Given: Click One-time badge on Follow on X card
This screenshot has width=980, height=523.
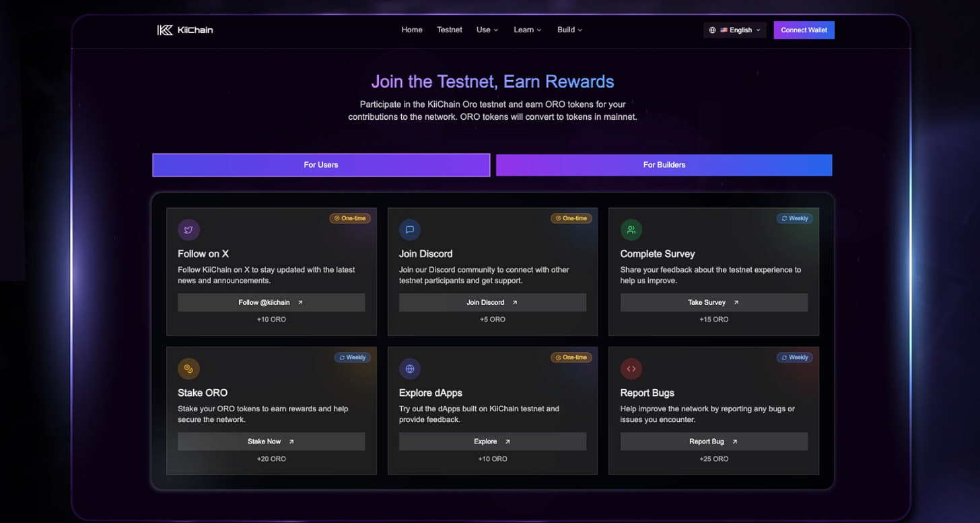Looking at the screenshot, I should (350, 218).
